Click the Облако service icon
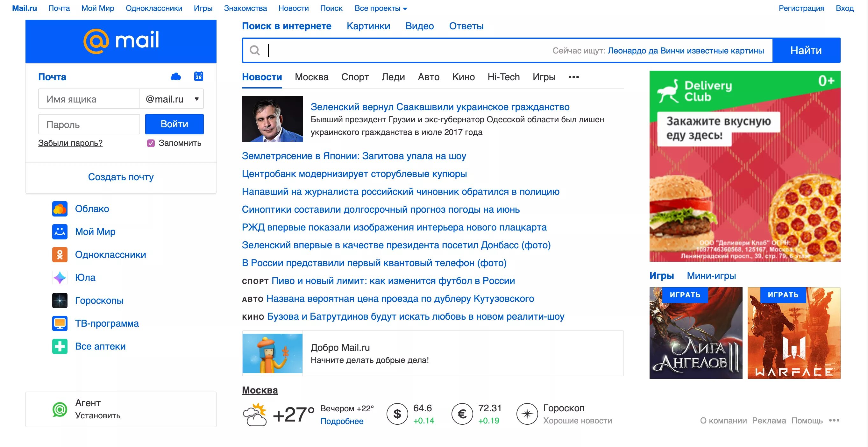 coord(60,209)
